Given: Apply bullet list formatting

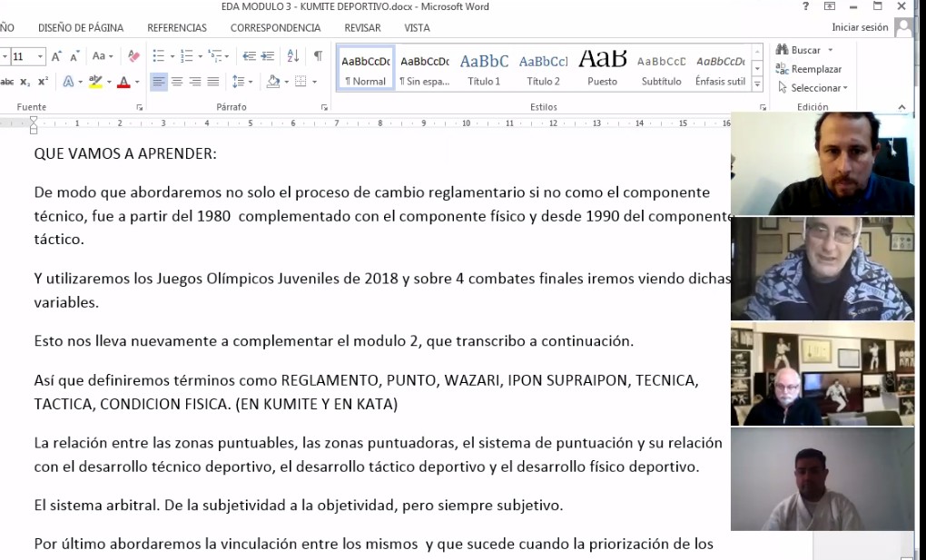Looking at the screenshot, I should pyautogui.click(x=158, y=56).
